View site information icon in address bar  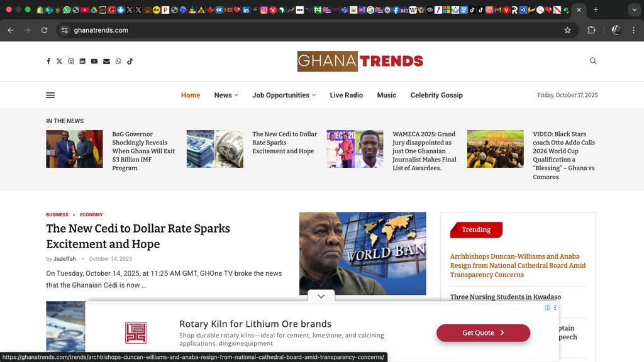65,30
